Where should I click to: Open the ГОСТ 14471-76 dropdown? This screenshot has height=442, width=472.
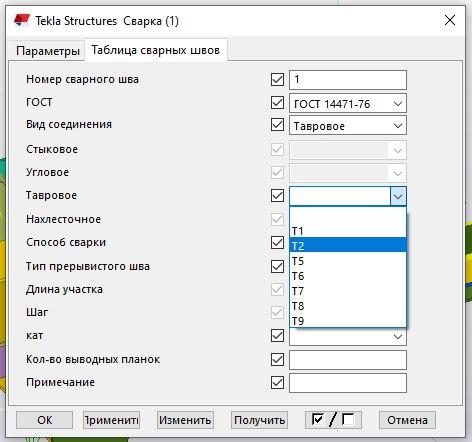click(348, 104)
